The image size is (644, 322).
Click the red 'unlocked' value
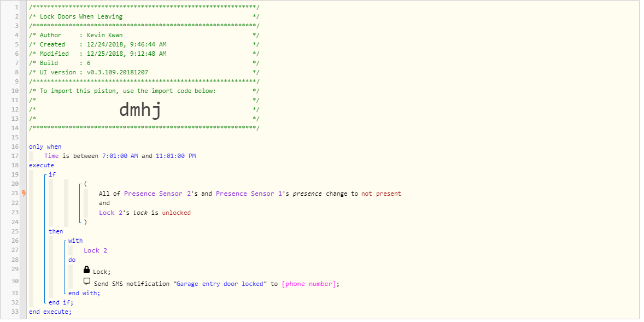point(176,213)
